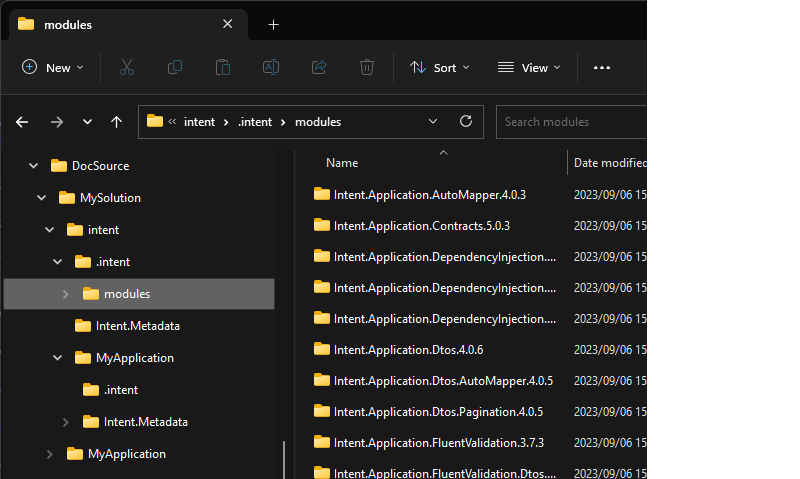Click the Copy icon in toolbar
Image resolution: width=800 pixels, height=479 pixels.
click(x=175, y=67)
